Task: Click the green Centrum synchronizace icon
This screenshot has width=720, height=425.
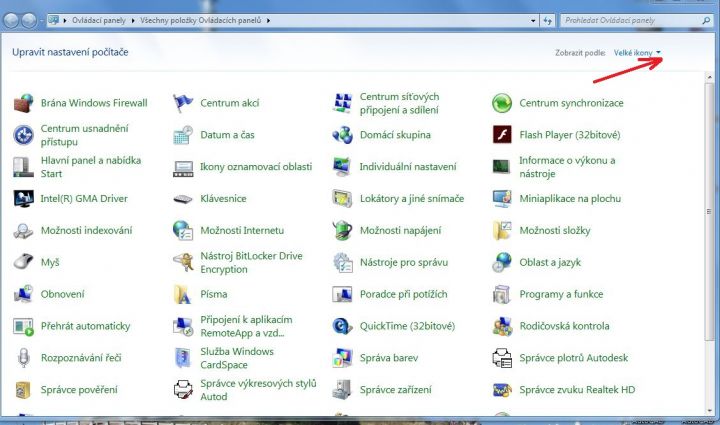Action: pos(502,103)
